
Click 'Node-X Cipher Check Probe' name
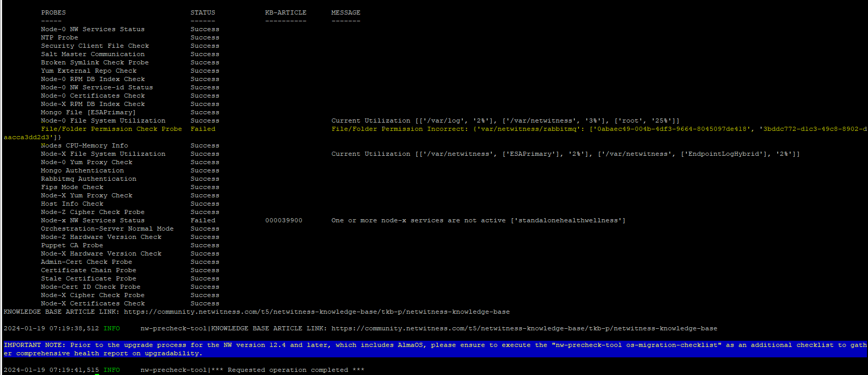tap(93, 295)
